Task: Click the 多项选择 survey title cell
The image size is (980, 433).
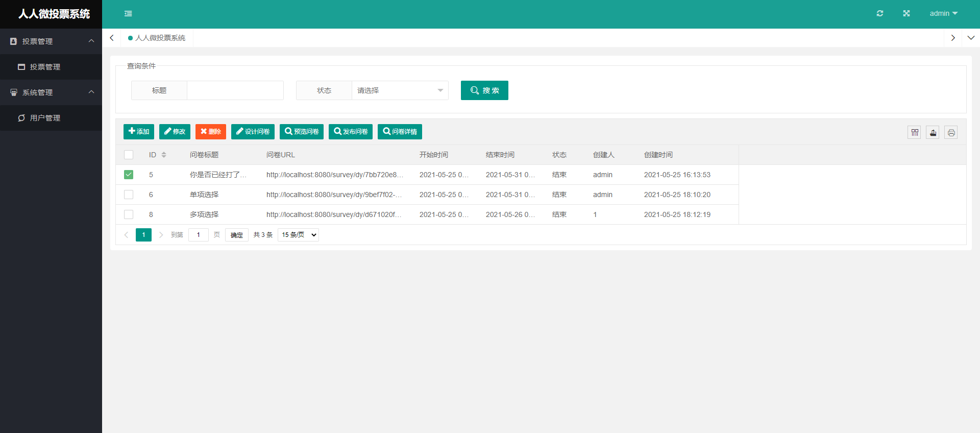Action: pyautogui.click(x=204, y=214)
